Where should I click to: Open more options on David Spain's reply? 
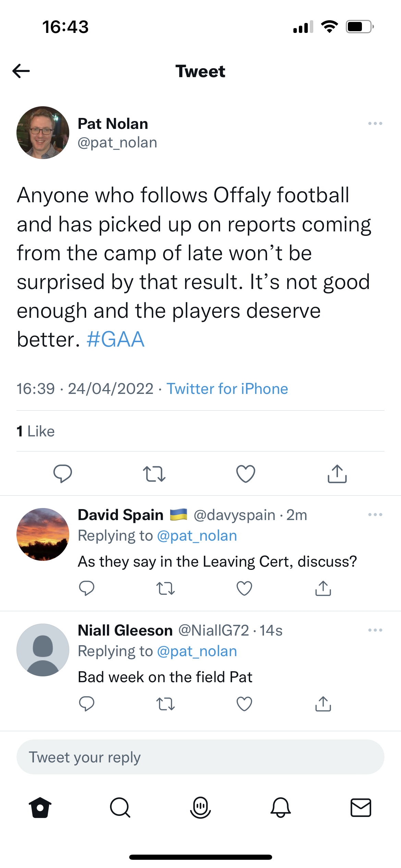click(x=375, y=515)
